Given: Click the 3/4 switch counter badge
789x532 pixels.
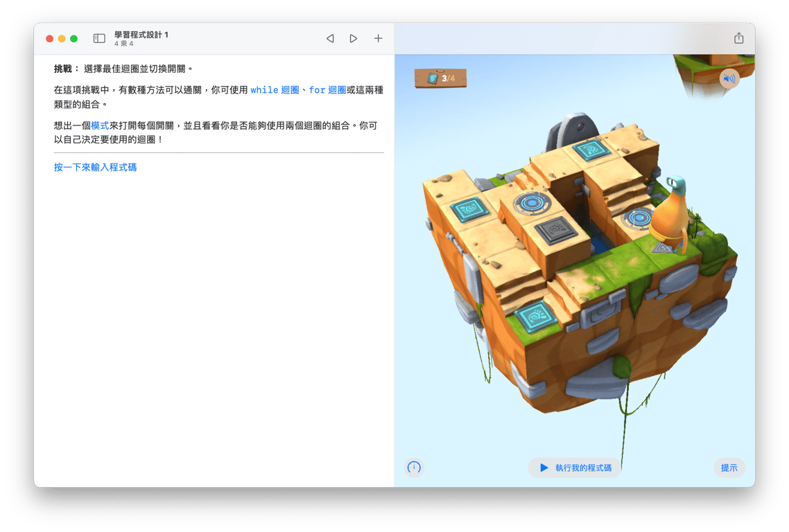Looking at the screenshot, I should click(x=441, y=78).
